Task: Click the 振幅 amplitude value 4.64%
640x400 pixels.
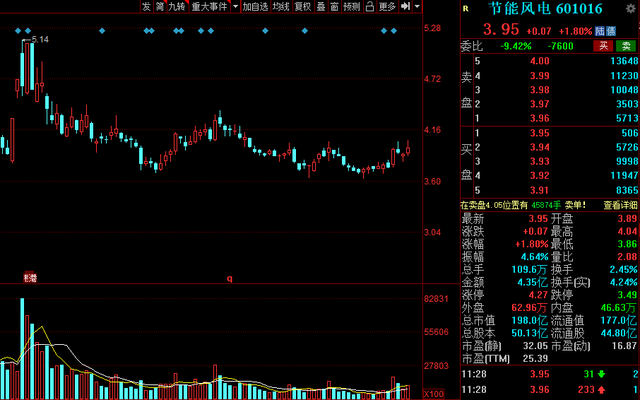Action: click(535, 257)
